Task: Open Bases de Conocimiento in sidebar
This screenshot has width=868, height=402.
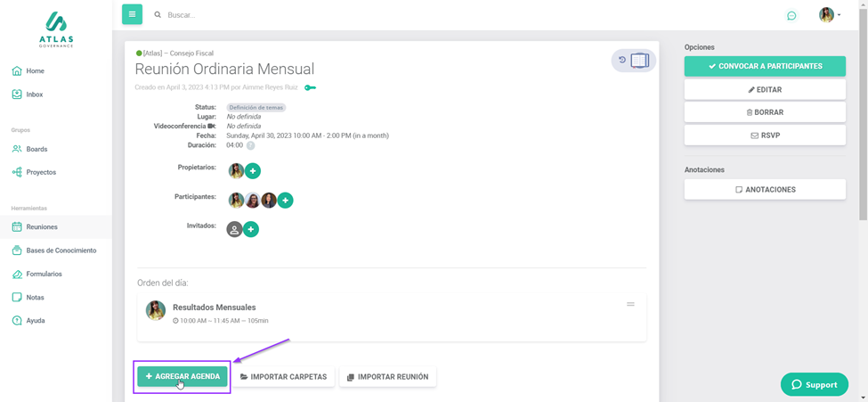Action: click(x=61, y=250)
